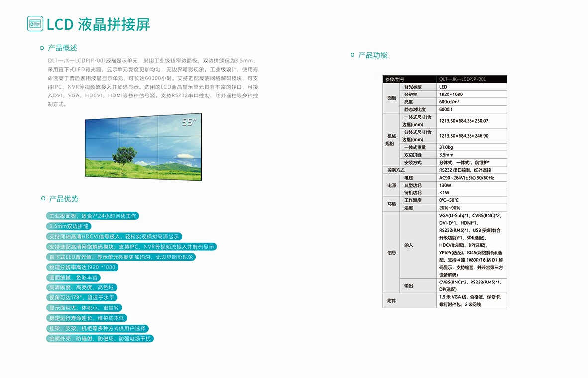Click the '输出' table cell

click(x=419, y=286)
